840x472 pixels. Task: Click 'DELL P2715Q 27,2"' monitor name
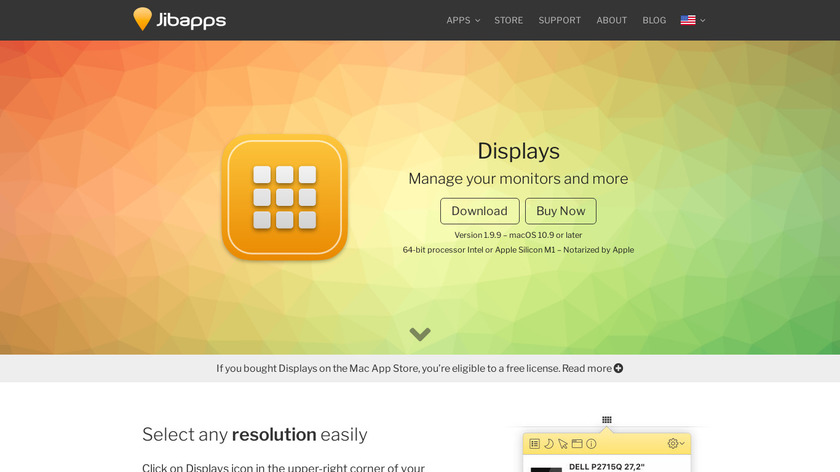pos(606,467)
